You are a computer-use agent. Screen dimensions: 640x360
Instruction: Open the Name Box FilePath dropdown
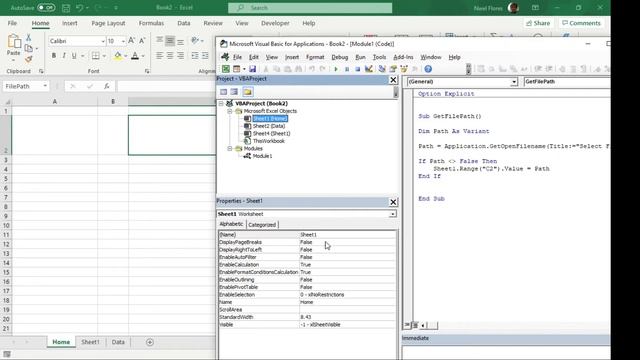[45, 86]
